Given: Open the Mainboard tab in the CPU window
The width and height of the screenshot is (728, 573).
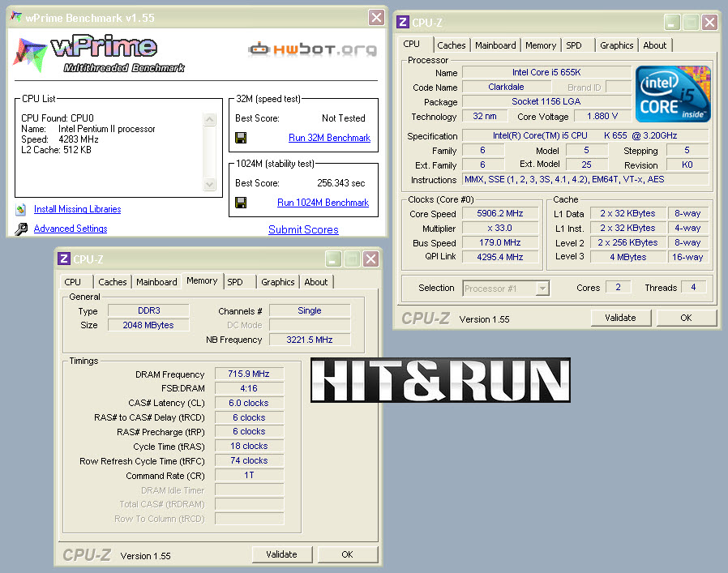Looking at the screenshot, I should (495, 45).
